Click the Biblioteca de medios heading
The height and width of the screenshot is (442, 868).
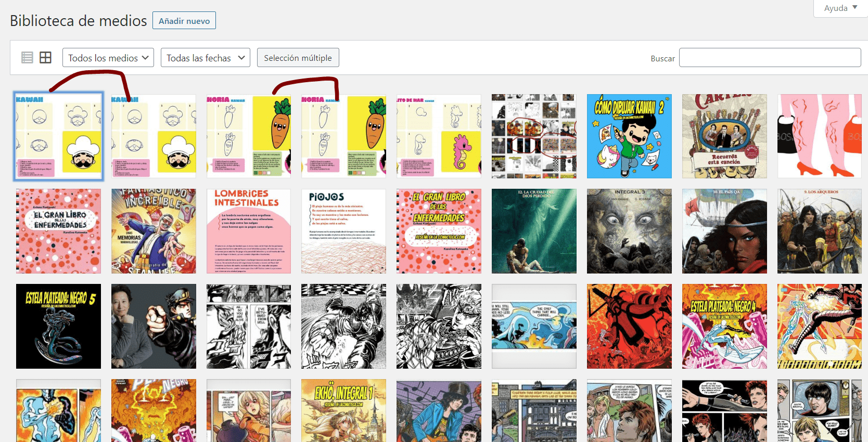point(79,21)
